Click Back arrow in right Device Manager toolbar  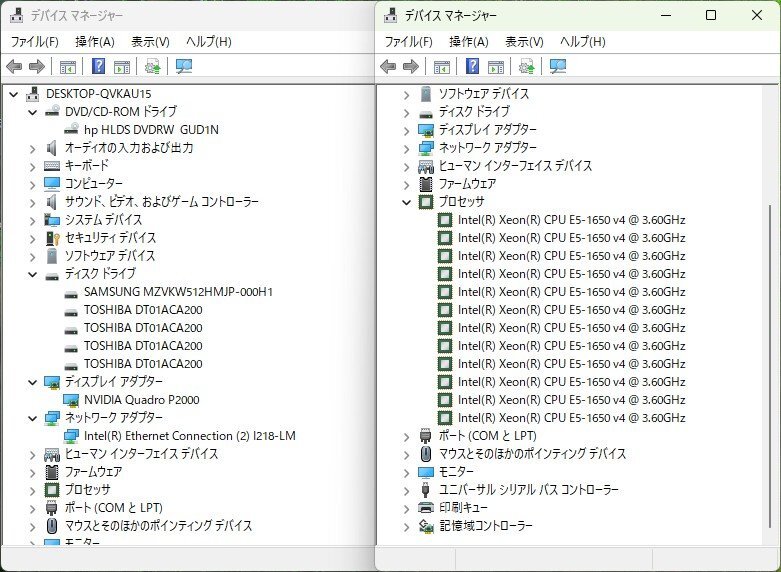click(388, 66)
